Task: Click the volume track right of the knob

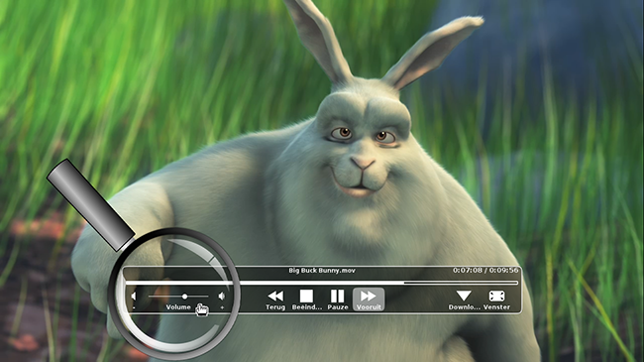Action: point(198,297)
